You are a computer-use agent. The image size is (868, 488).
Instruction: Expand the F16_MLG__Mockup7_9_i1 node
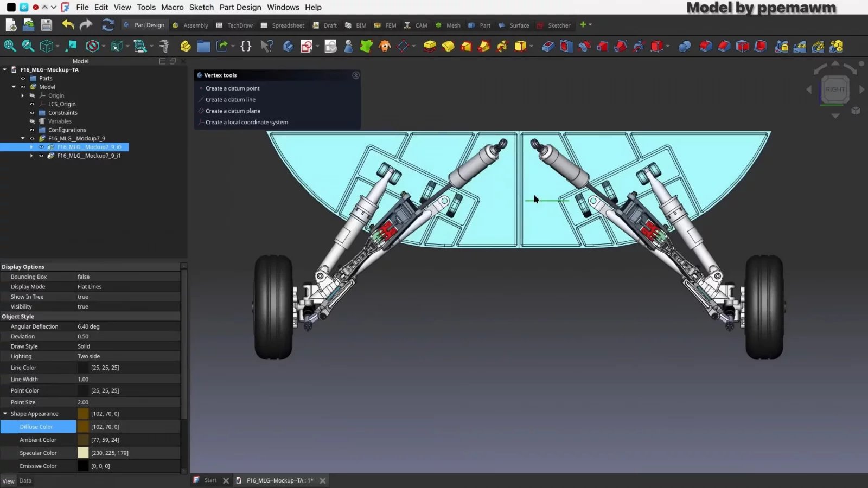click(31, 156)
